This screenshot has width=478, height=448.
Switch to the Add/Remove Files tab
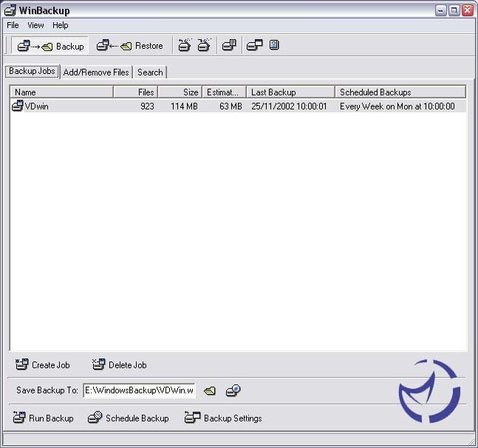point(96,72)
